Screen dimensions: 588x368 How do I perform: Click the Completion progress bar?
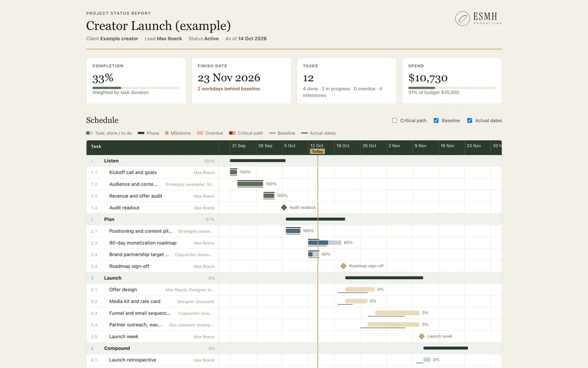point(136,88)
